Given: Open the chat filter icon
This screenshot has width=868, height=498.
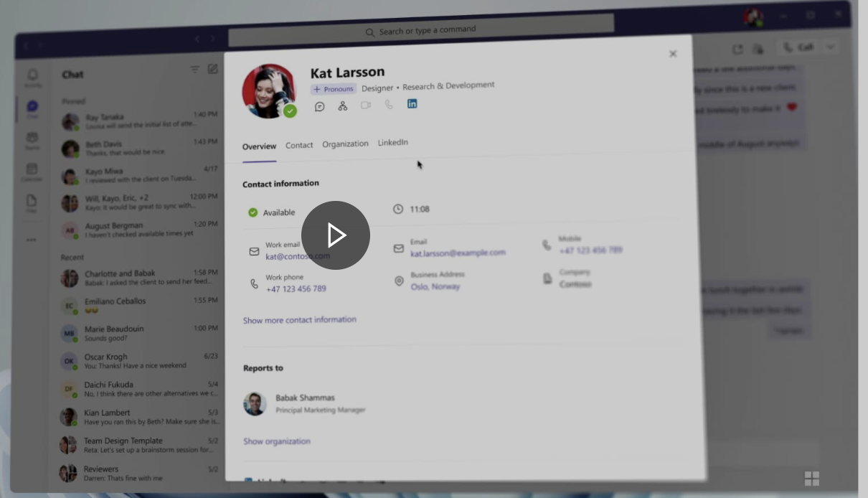Looking at the screenshot, I should [x=194, y=70].
